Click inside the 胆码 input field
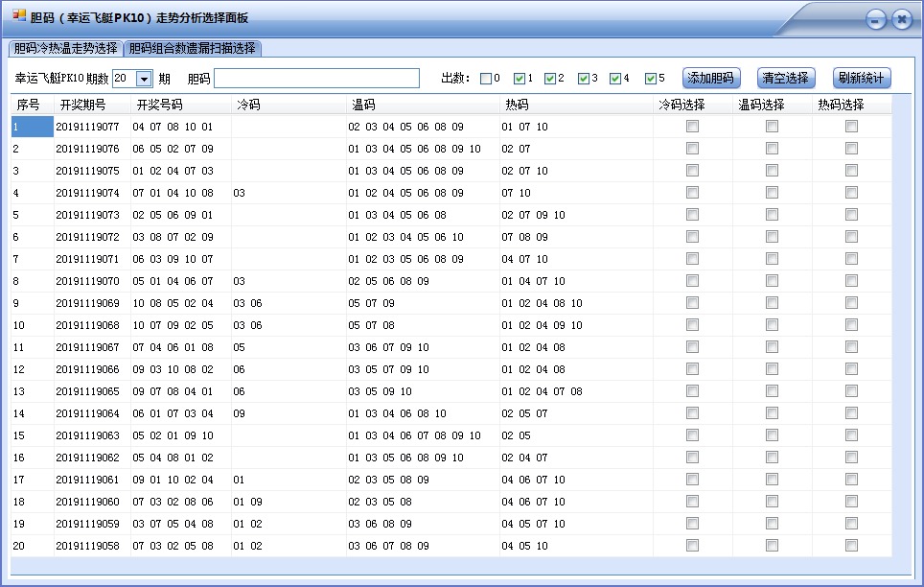 click(316, 78)
